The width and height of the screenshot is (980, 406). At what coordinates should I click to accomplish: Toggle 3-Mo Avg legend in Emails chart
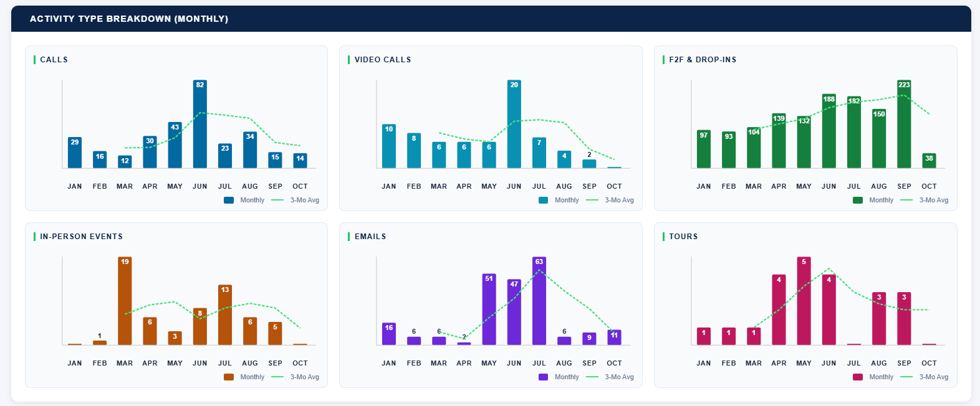click(610, 377)
